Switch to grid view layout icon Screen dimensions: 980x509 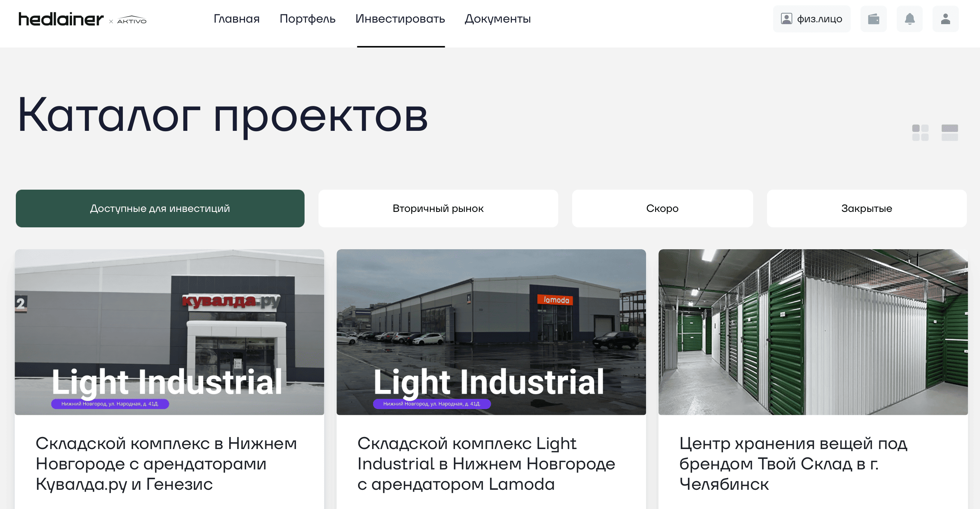click(920, 132)
